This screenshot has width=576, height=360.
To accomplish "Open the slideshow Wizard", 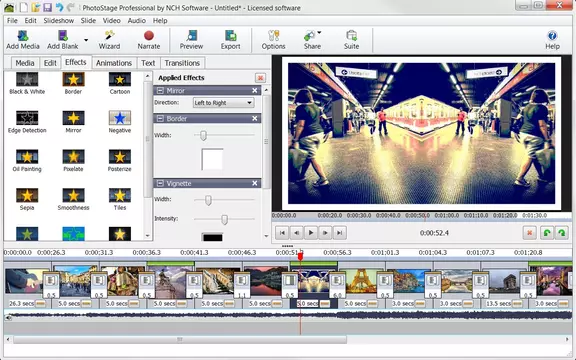I will point(109,40).
